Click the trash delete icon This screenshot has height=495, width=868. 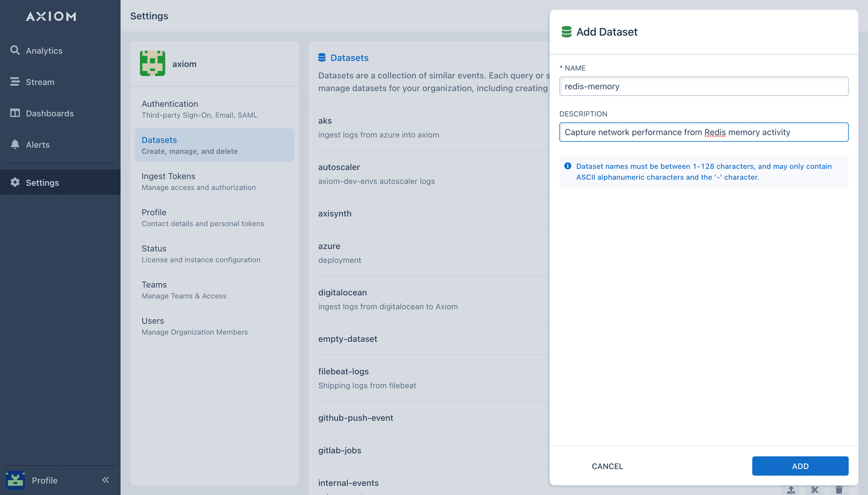[x=839, y=490]
